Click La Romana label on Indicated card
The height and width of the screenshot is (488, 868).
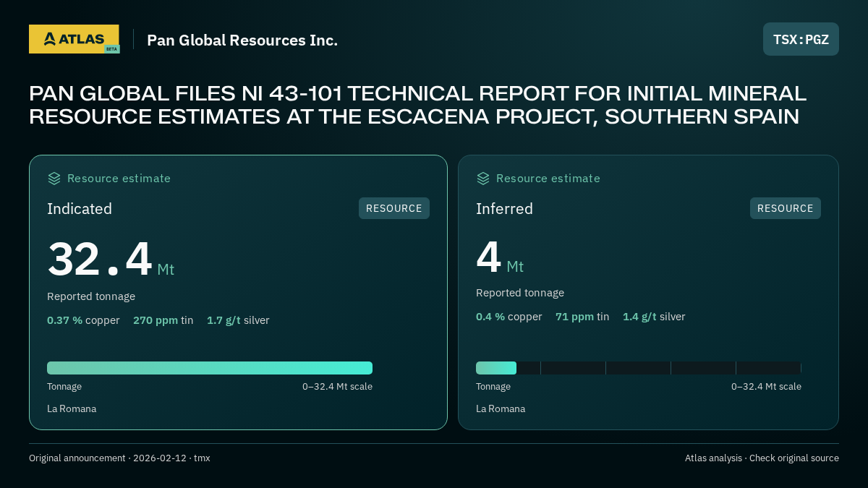[72, 409]
